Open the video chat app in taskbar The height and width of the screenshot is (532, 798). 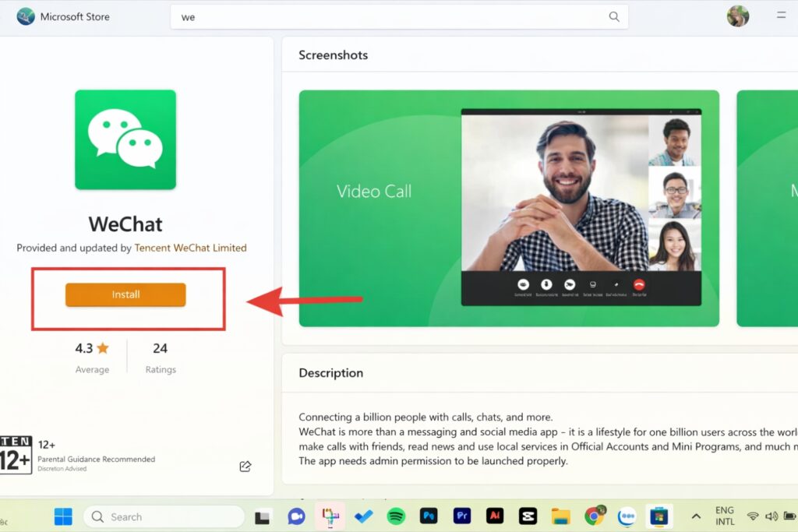point(296,516)
